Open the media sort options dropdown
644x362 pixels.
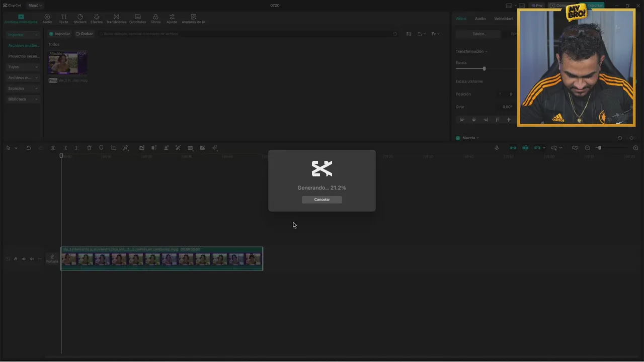pyautogui.click(x=422, y=34)
